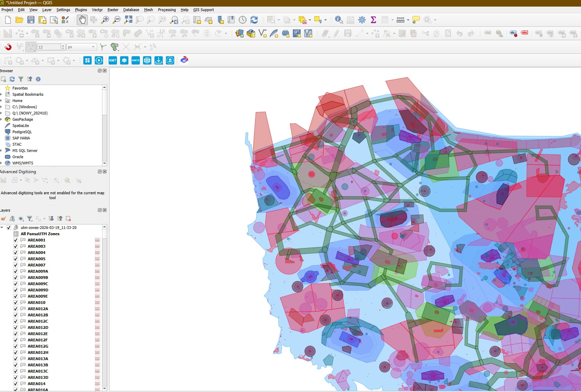Open the px units dropdown
581x392 pixels.
(x=82, y=47)
